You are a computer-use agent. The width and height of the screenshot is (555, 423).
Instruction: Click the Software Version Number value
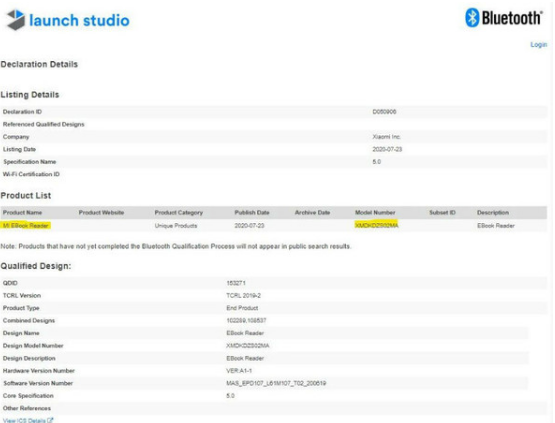click(x=276, y=383)
